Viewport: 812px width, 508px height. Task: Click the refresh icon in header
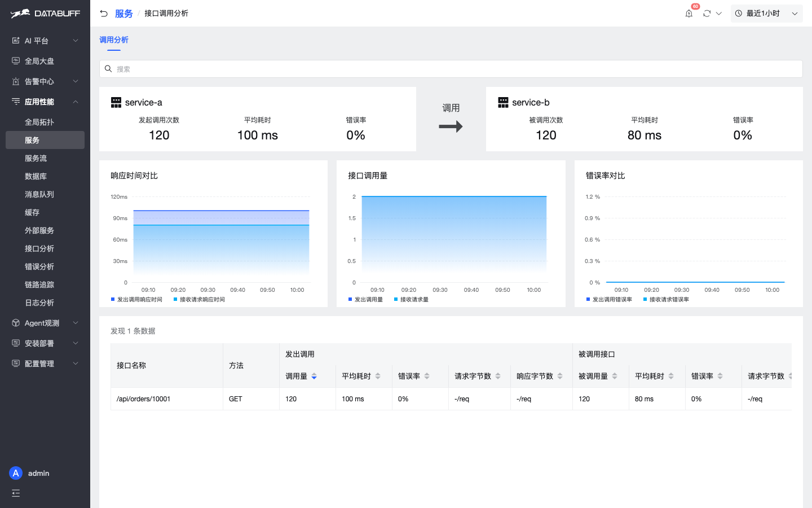pos(707,14)
